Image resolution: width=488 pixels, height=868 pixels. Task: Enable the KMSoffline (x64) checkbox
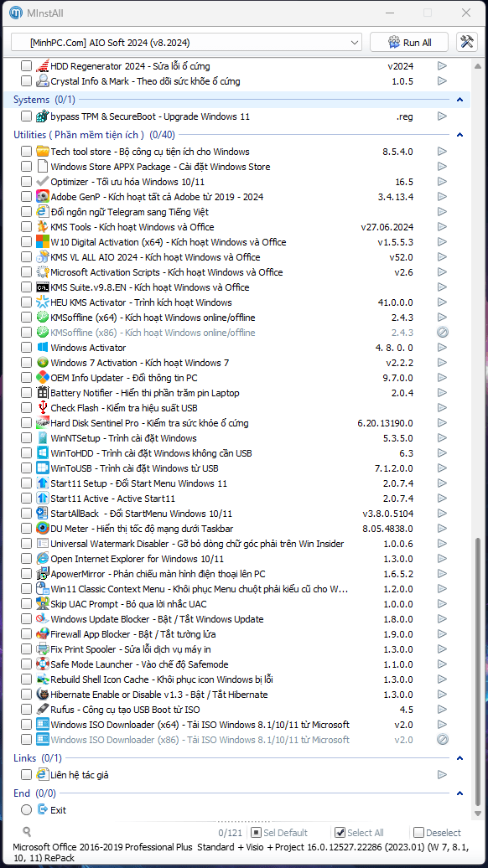click(x=26, y=318)
